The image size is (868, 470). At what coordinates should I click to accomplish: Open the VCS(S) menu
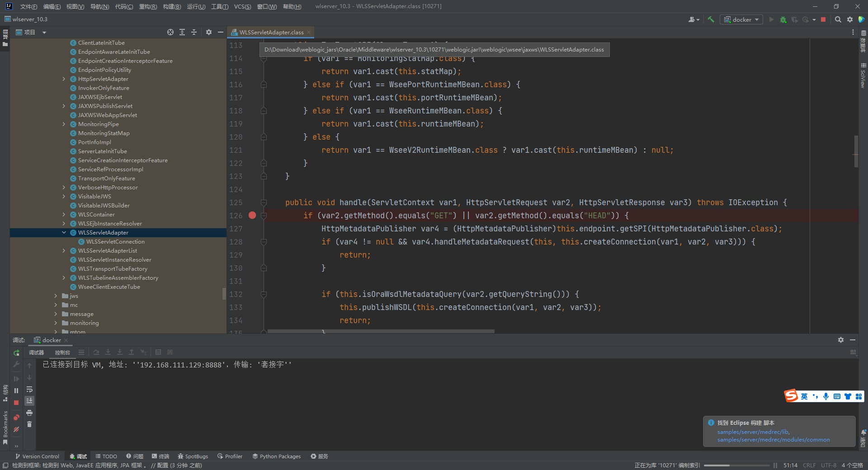click(242, 6)
